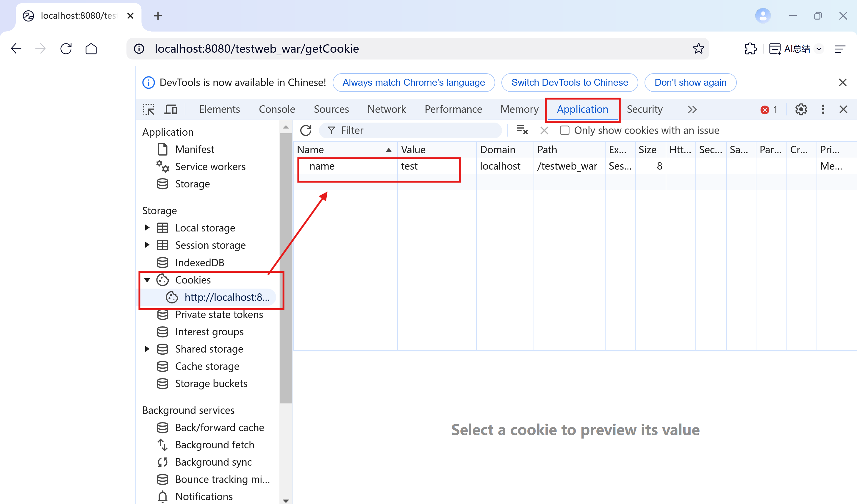Open the Console tab

pos(276,109)
